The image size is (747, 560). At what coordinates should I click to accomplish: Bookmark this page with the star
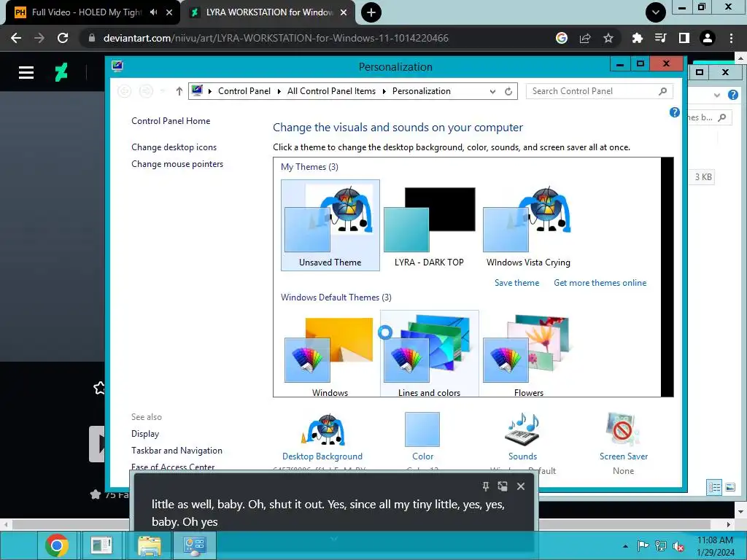(608, 38)
